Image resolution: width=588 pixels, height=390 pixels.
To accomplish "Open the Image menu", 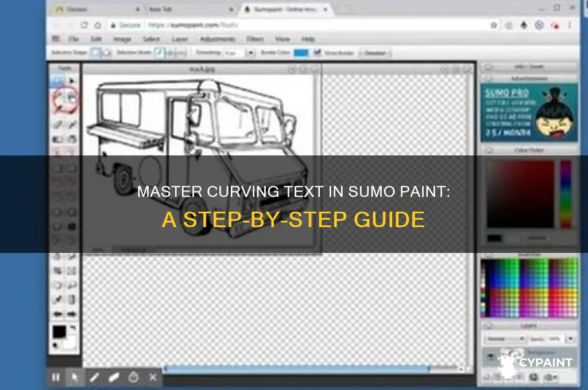I will click(x=122, y=39).
